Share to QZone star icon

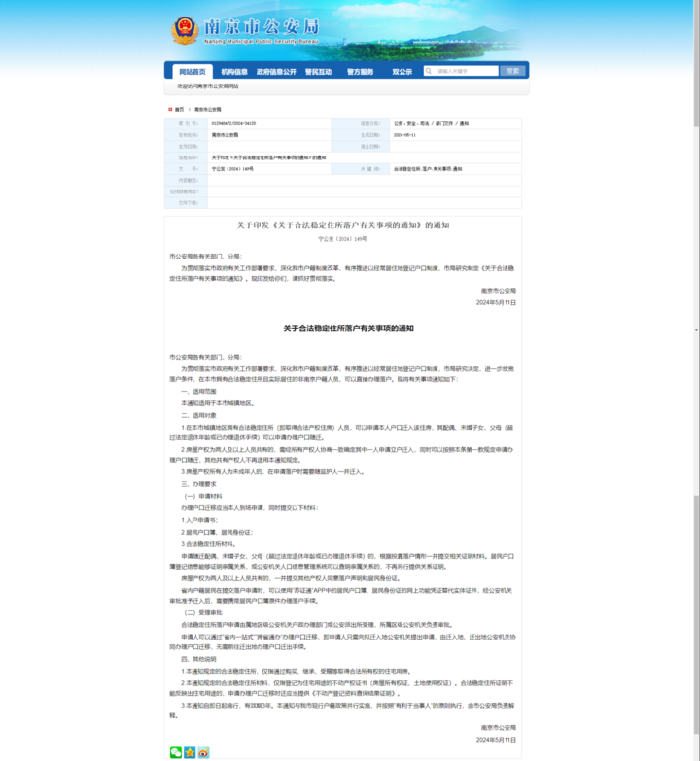[190, 752]
